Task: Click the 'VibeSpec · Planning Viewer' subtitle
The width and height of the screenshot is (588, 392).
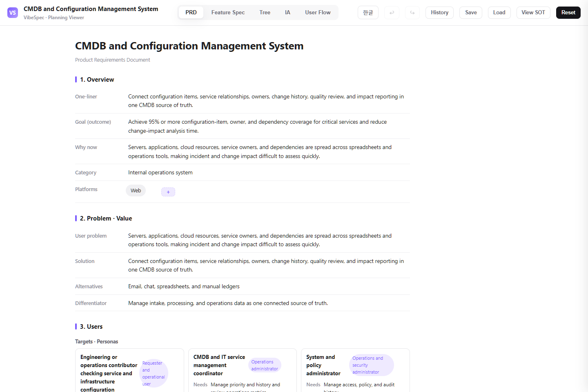Action: click(54, 18)
